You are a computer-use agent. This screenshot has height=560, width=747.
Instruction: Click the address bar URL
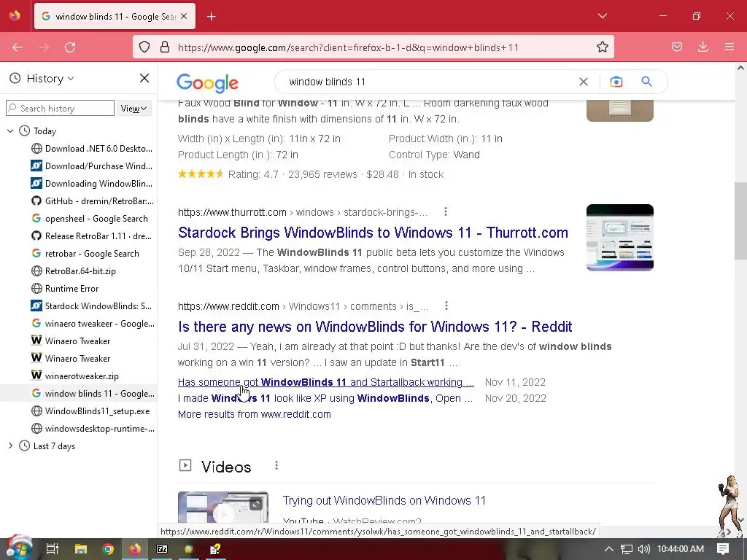coord(348,47)
